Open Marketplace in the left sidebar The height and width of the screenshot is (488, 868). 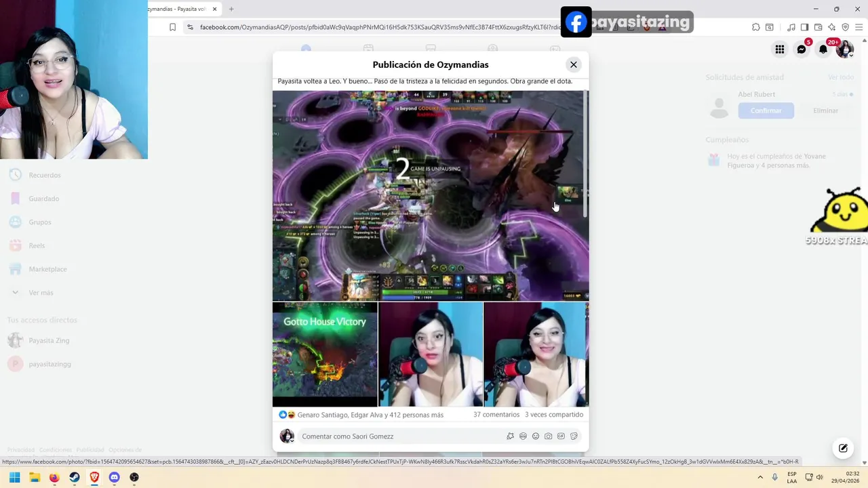[x=47, y=269]
